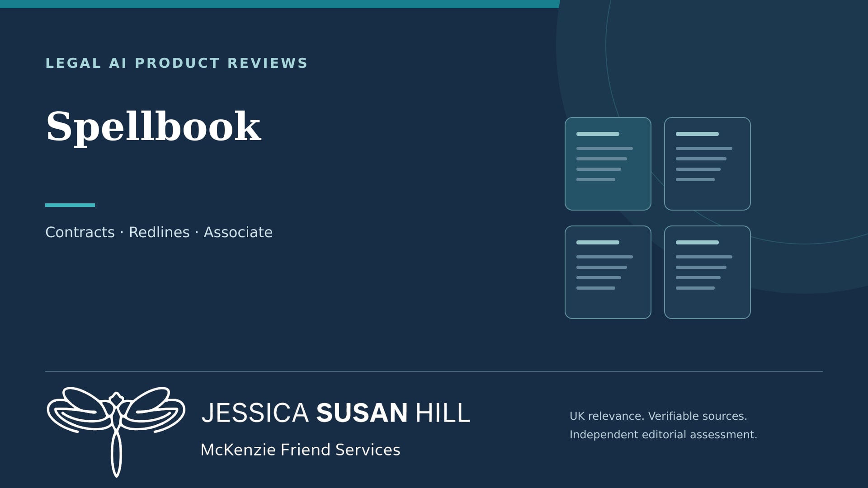The width and height of the screenshot is (868, 488).
Task: Click the JESSICA SUSAN HILL name text
Action: pyautogui.click(x=336, y=413)
